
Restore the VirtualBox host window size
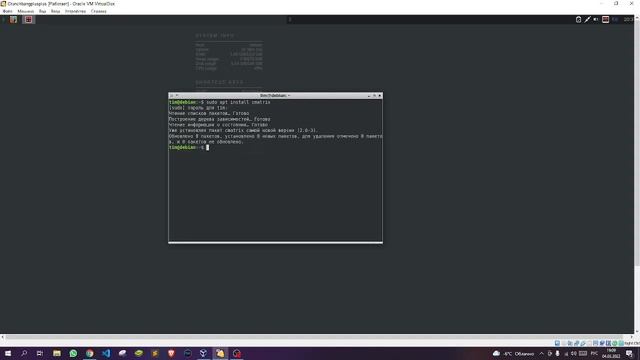[616, 4]
